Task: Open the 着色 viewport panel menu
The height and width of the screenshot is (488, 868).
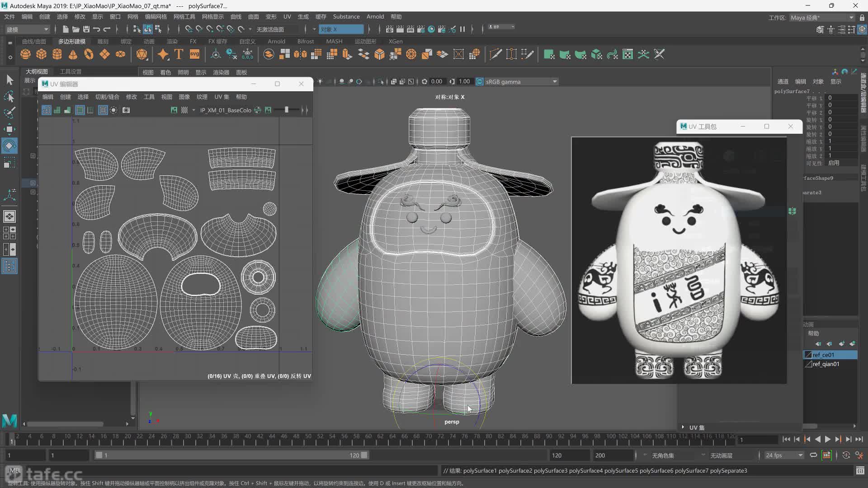Action: tap(165, 73)
